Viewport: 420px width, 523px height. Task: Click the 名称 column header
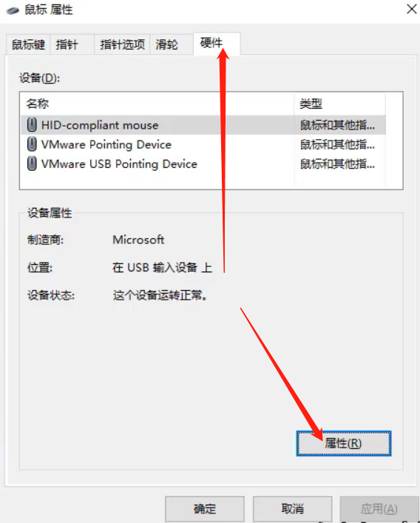tap(157, 104)
